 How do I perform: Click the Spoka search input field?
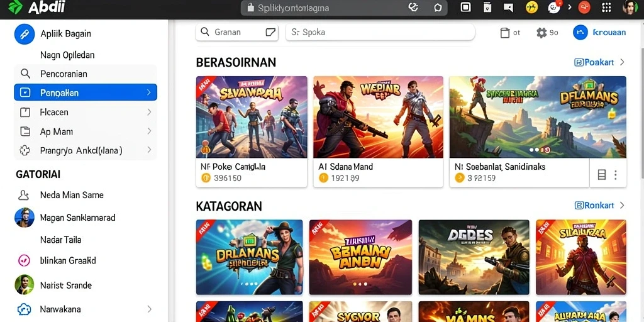[x=380, y=32]
